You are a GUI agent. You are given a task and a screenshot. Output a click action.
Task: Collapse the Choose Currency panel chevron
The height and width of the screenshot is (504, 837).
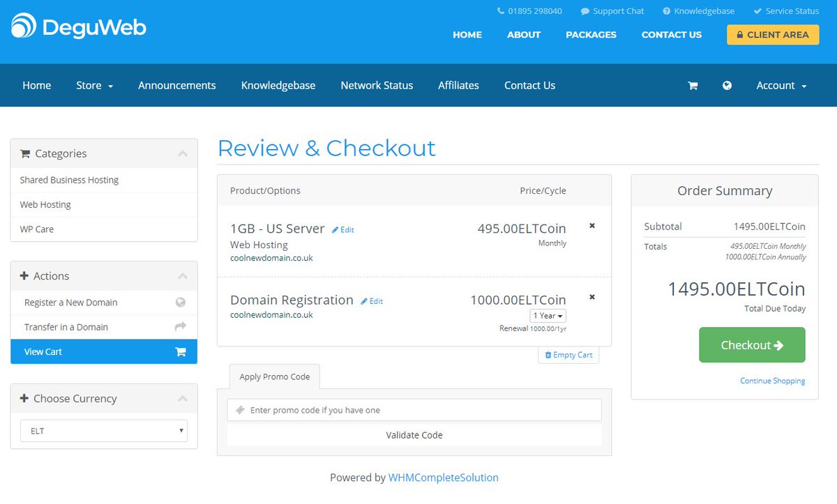point(183,399)
